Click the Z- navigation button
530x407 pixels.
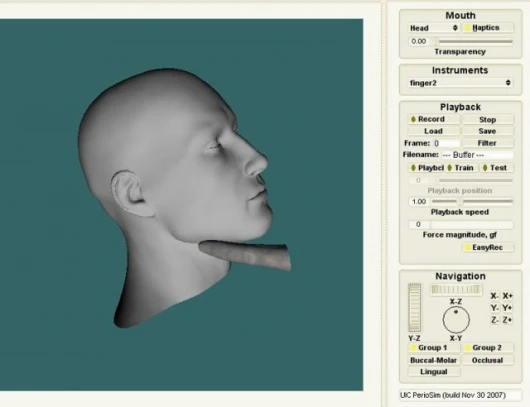[495, 320]
